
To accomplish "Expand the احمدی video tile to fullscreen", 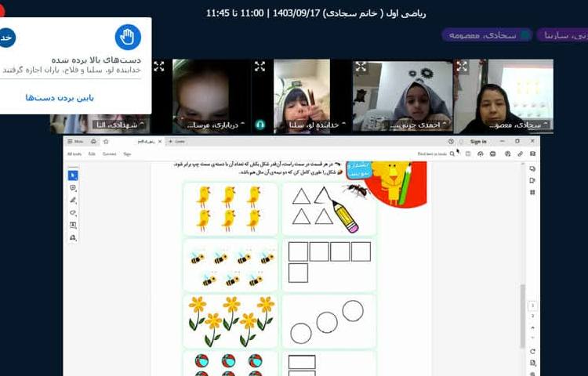I will click(361, 67).
